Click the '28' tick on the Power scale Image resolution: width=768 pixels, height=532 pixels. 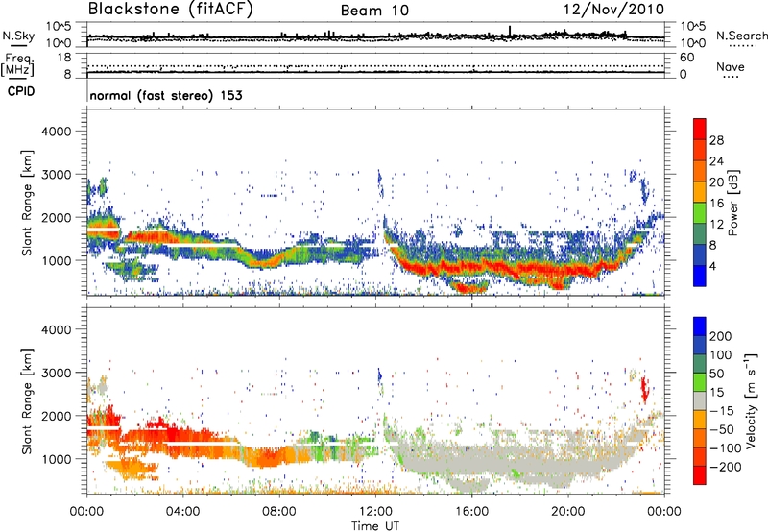[x=716, y=140]
